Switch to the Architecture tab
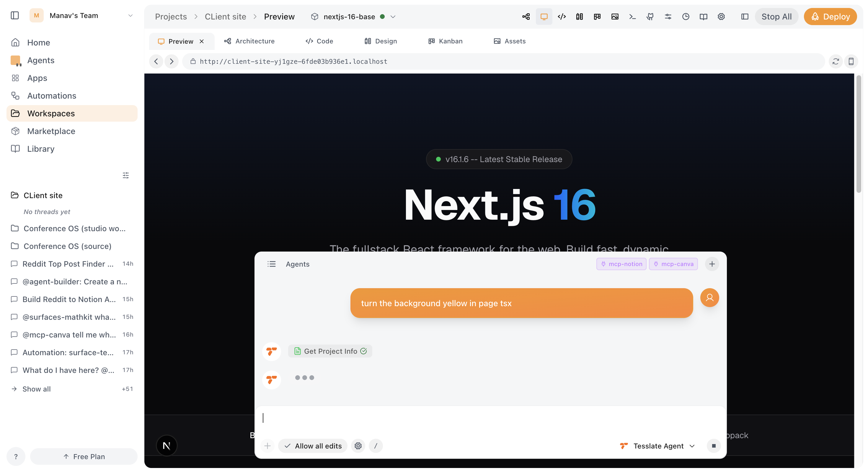Viewport: 868px width, 473px height. (x=249, y=41)
